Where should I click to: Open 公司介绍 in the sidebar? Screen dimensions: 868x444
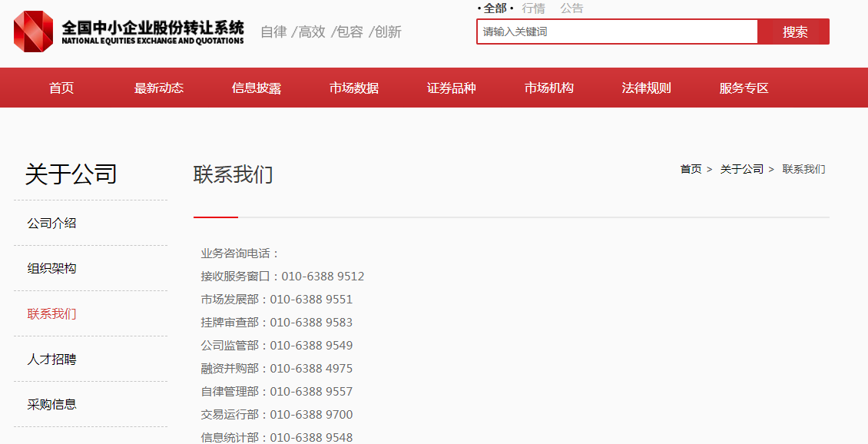click(x=52, y=224)
